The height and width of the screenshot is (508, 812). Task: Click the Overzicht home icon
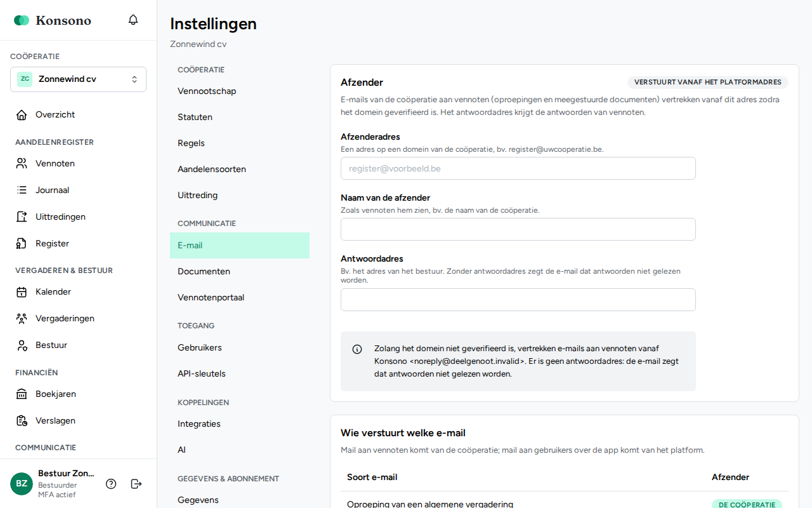[x=22, y=115]
